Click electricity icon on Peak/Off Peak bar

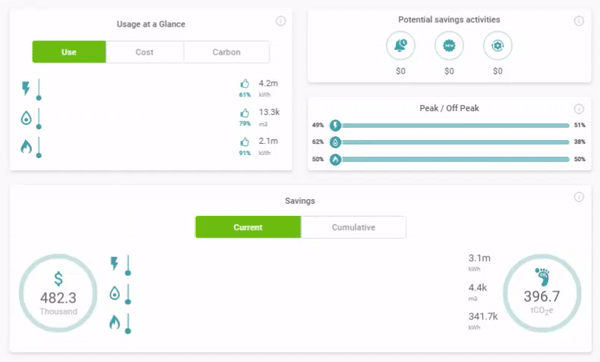click(335, 125)
